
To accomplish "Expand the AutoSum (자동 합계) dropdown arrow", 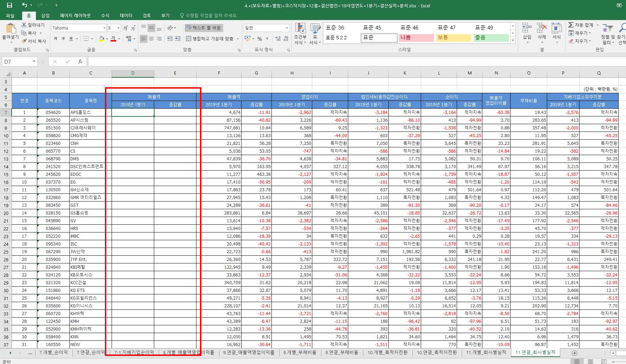I will pyautogui.click(x=597, y=25).
